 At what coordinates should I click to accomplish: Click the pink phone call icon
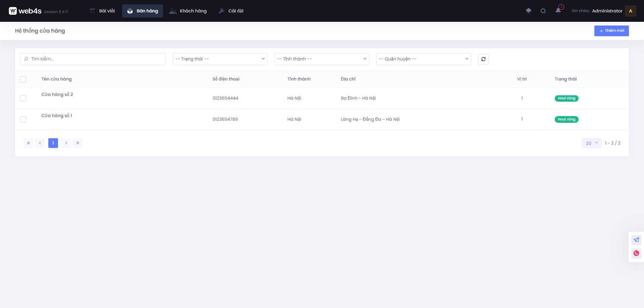(636, 253)
